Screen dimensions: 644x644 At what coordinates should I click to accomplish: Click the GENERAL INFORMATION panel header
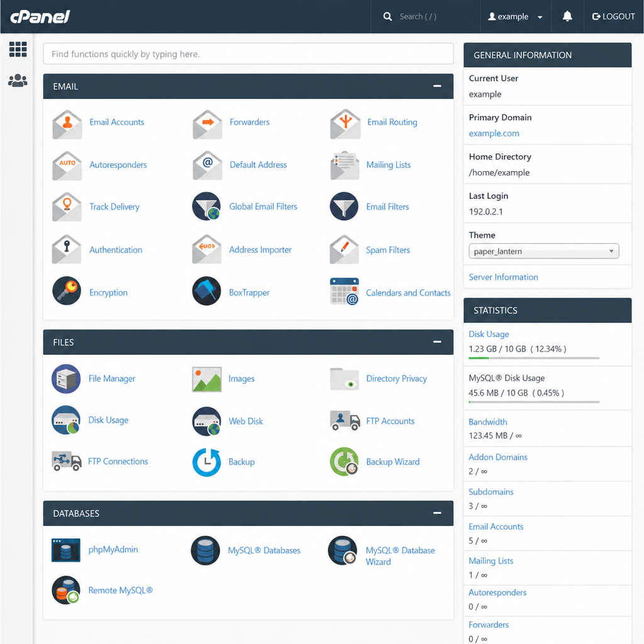[x=548, y=55]
